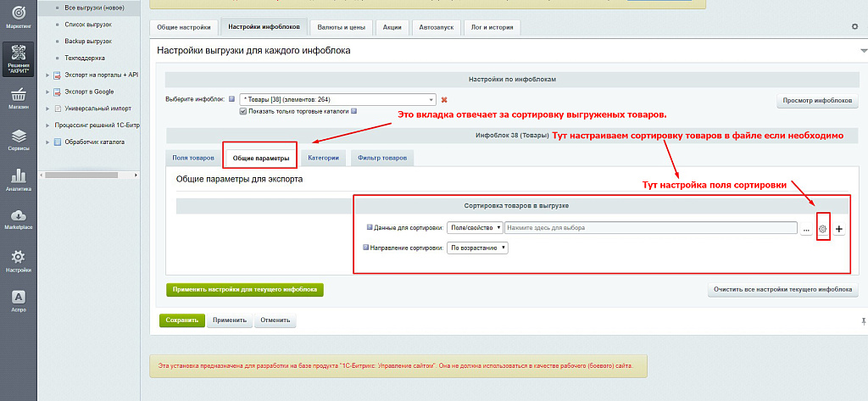Open the 'Поле/свойство' sort data dropdown

tap(475, 228)
